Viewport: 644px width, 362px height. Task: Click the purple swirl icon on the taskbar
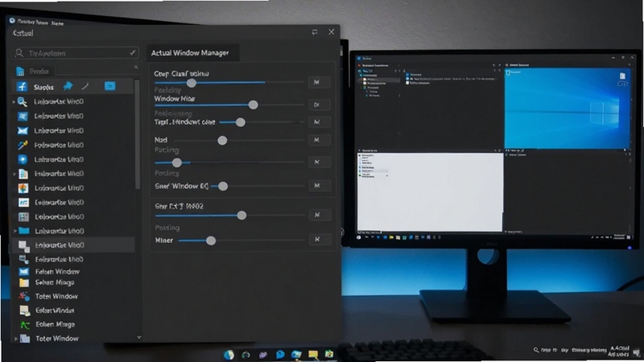pos(263,355)
